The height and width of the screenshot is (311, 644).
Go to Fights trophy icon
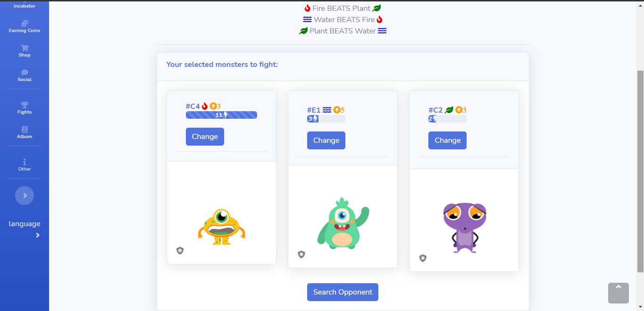click(x=25, y=105)
